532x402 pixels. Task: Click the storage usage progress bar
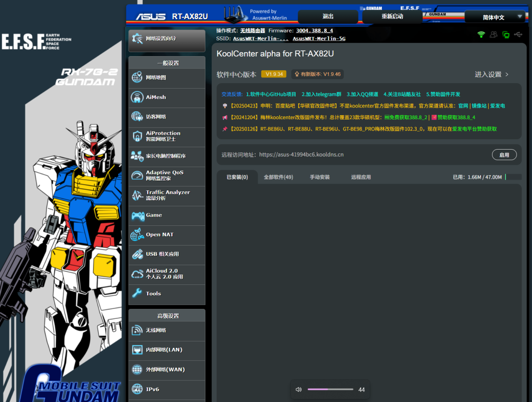pos(513,177)
